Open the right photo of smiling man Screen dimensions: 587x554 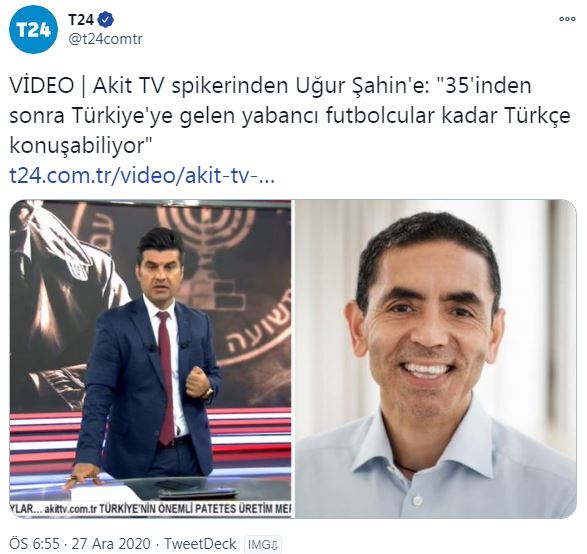(436, 359)
